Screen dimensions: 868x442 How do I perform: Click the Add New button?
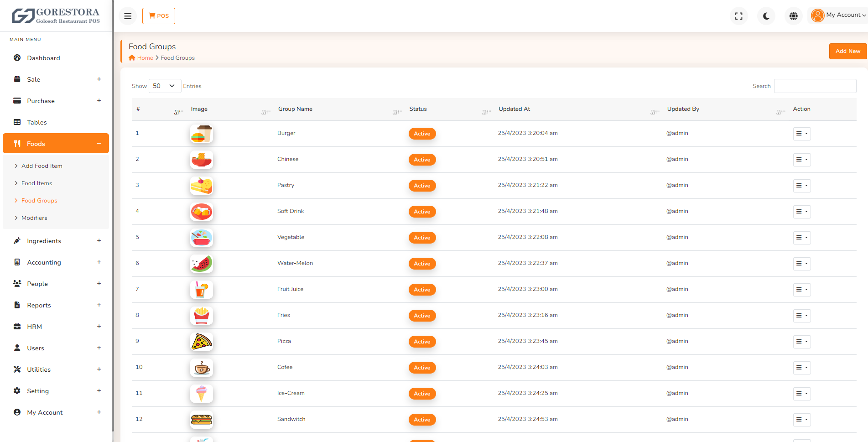click(x=847, y=51)
